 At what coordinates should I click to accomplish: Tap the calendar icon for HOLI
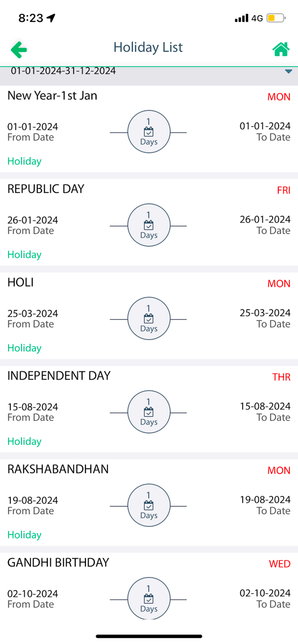tap(148, 319)
